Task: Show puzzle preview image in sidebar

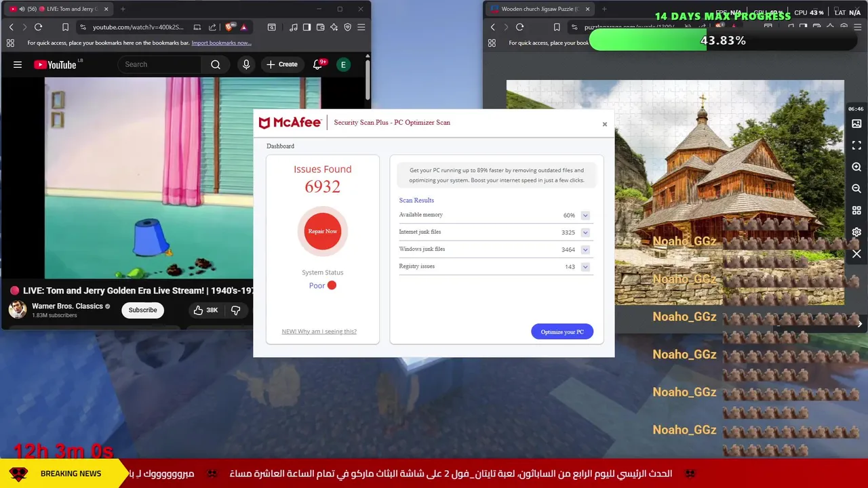Action: 856,124
